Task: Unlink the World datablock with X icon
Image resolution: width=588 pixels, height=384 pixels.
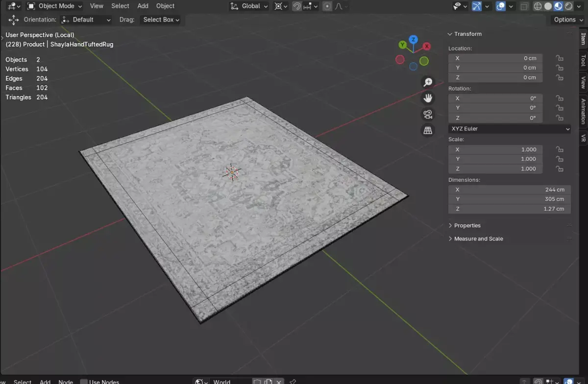Action: [279, 382]
